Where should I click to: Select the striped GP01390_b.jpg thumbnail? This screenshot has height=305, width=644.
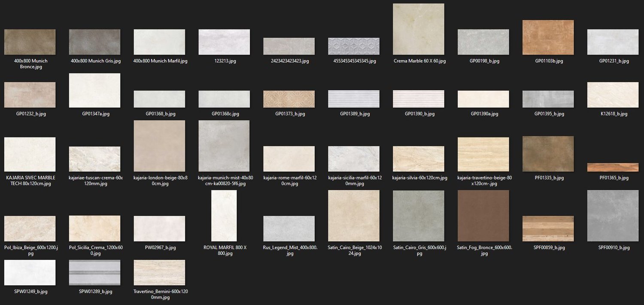coord(419,99)
